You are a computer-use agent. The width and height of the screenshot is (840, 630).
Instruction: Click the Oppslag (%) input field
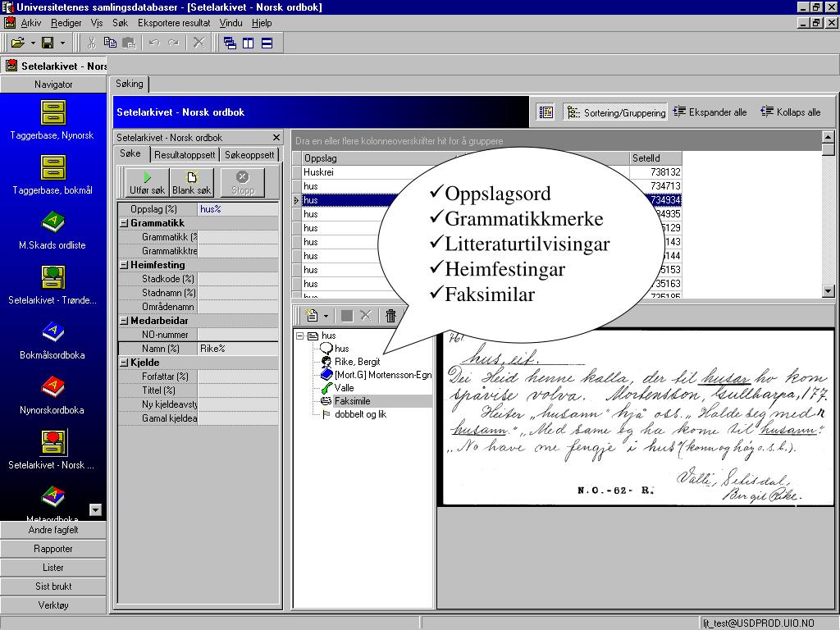(x=238, y=209)
